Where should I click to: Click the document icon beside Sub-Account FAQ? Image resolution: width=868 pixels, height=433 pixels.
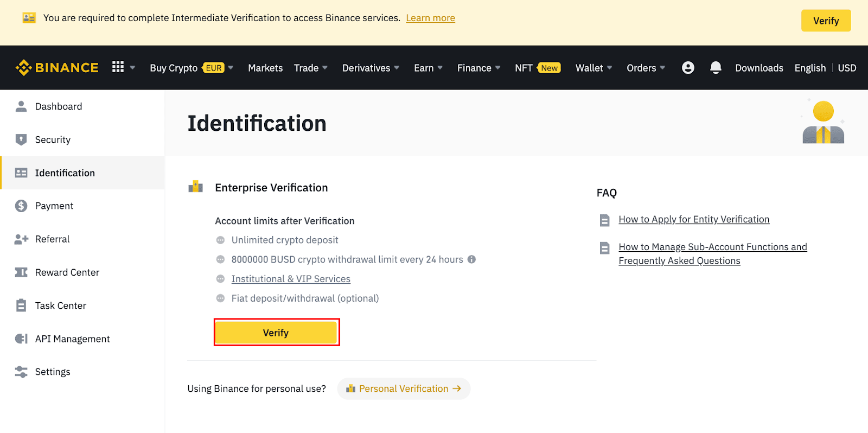tap(604, 248)
